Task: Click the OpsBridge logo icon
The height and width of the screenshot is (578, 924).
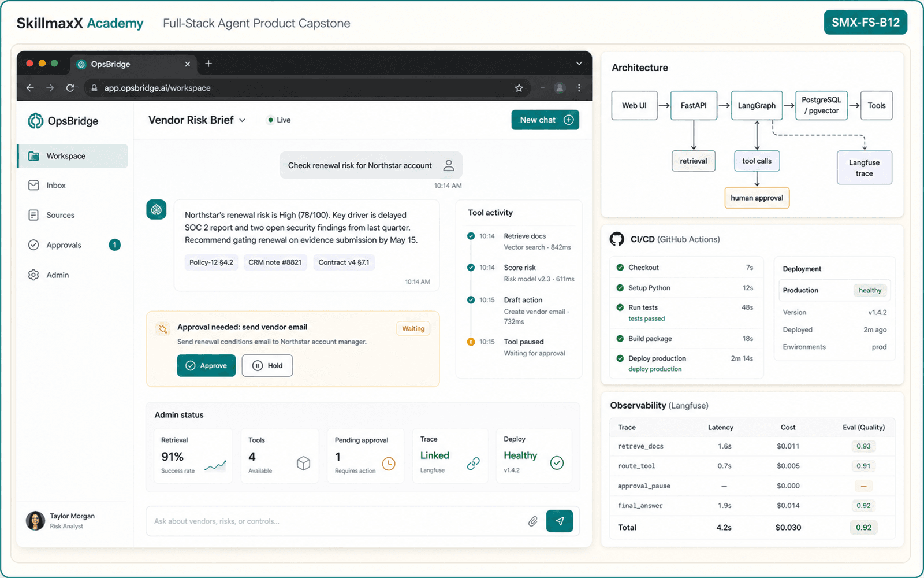Action: (36, 121)
